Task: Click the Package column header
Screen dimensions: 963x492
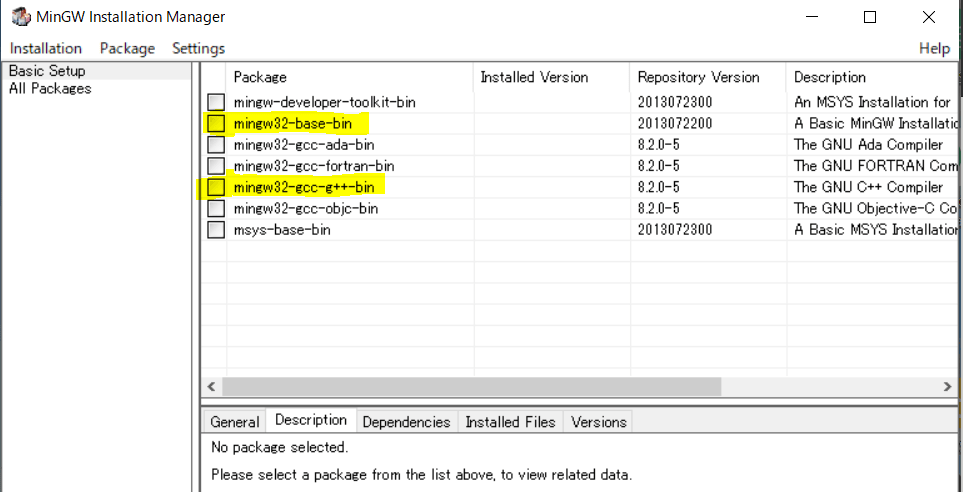Action: pyautogui.click(x=350, y=77)
